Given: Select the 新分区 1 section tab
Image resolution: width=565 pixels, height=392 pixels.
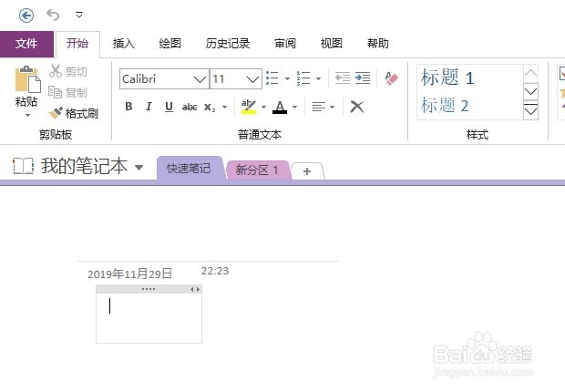Looking at the screenshot, I should click(x=257, y=170).
